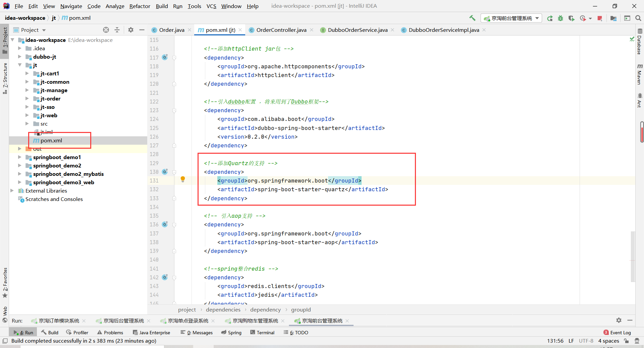Expand the .idea folder

point(20,48)
